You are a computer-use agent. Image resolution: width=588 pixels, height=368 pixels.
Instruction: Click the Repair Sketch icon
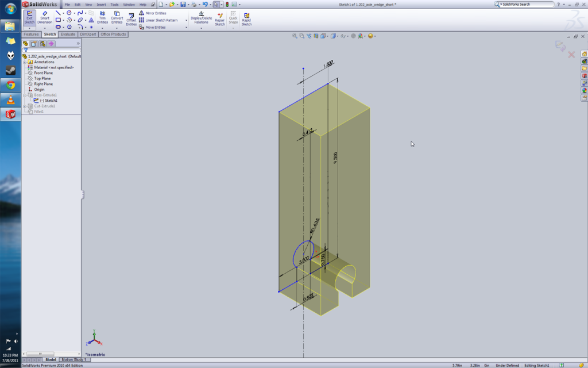tap(219, 18)
